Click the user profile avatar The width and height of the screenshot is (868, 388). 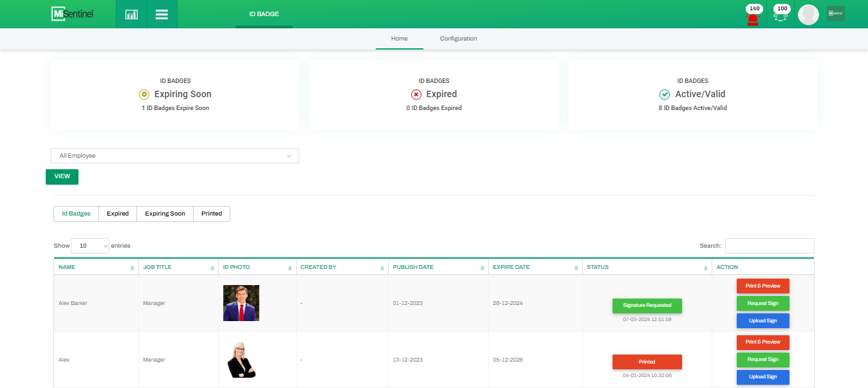click(808, 15)
